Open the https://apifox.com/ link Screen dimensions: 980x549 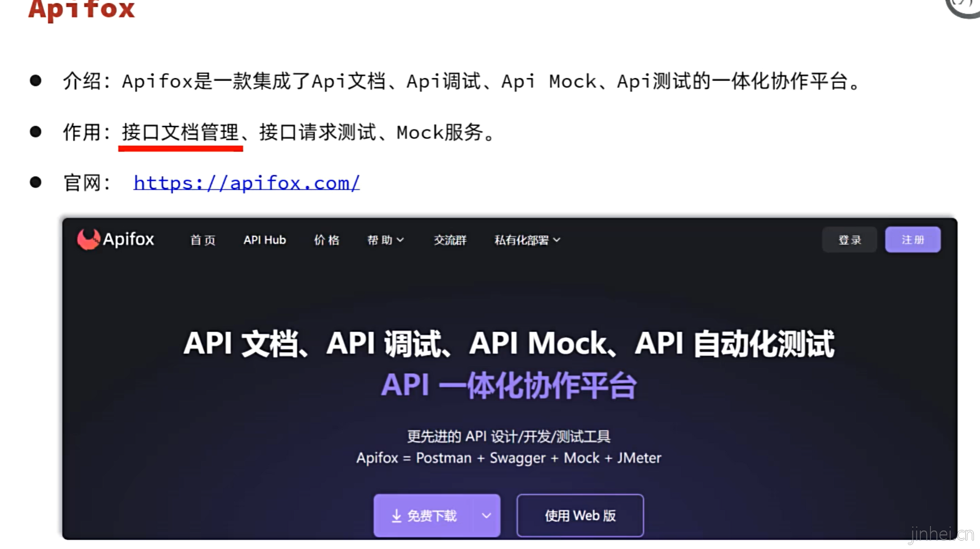pos(246,183)
